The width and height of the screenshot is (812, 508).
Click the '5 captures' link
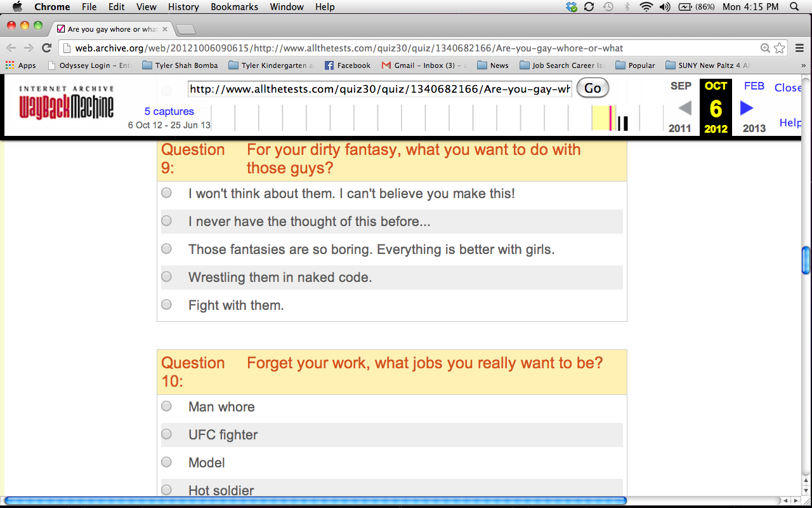pos(169,111)
